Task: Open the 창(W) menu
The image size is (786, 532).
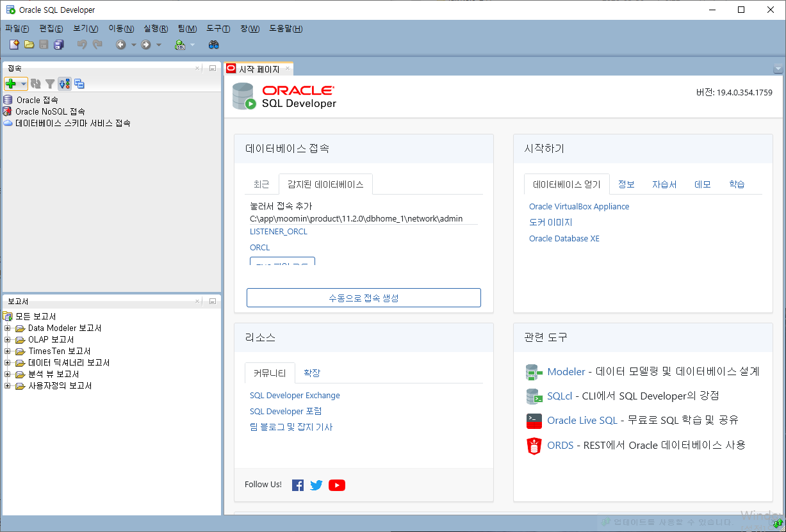Action: click(x=250, y=28)
